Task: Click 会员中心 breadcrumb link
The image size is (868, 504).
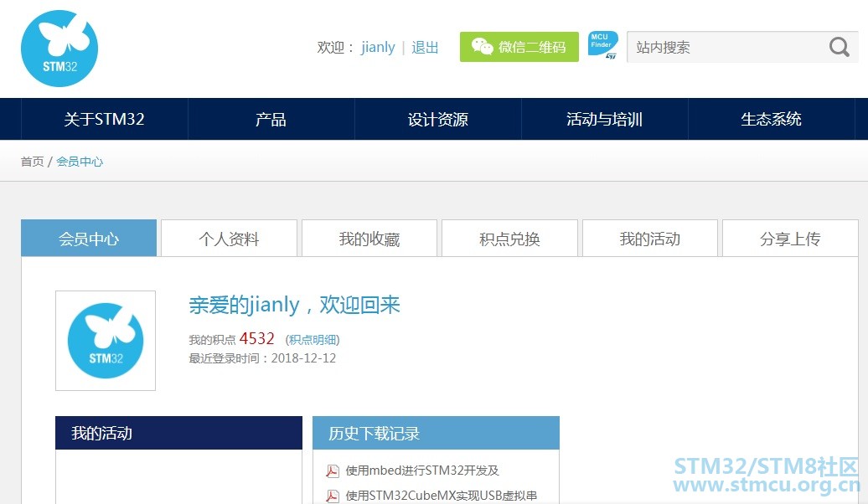Action: tap(80, 162)
